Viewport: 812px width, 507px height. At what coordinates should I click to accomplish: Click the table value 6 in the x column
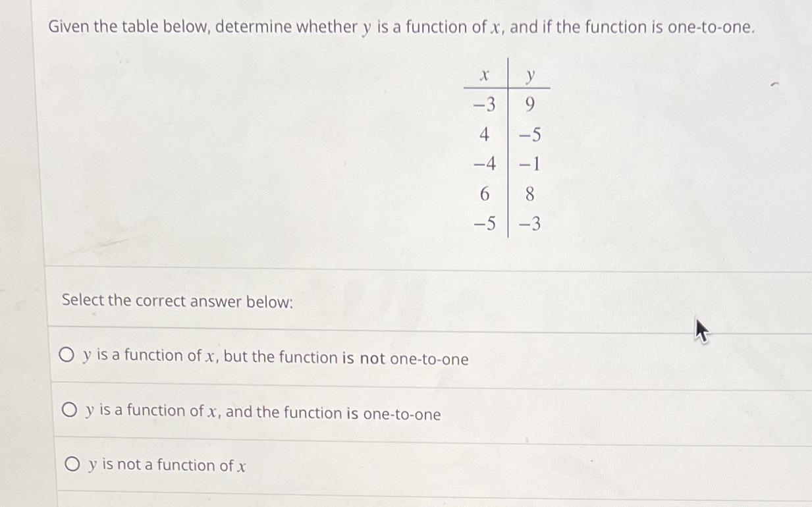(x=485, y=194)
